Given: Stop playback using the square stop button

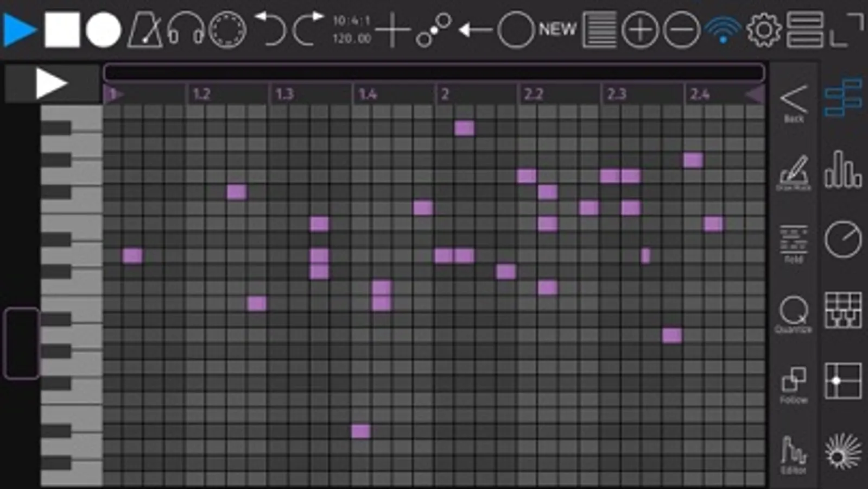Looking at the screenshot, I should [62, 30].
